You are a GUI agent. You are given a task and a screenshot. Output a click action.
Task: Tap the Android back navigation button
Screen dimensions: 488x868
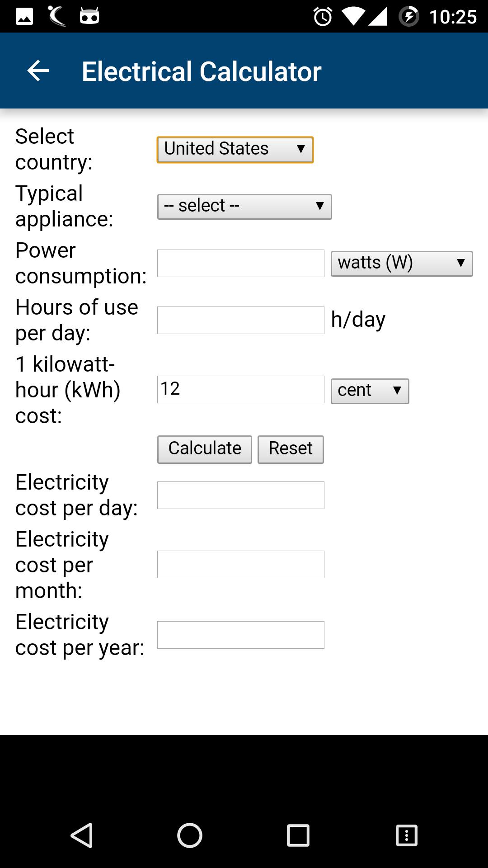82,835
